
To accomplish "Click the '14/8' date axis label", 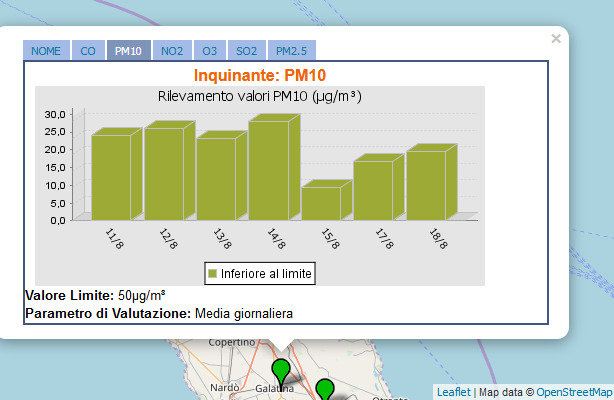I will click(x=276, y=239).
